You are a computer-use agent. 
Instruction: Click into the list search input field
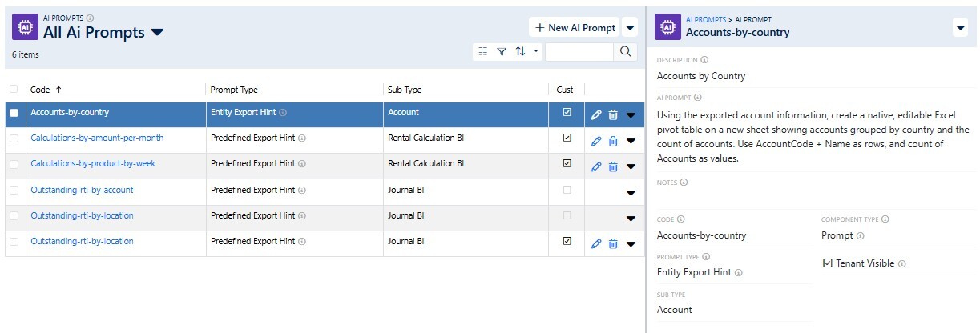coord(579,51)
